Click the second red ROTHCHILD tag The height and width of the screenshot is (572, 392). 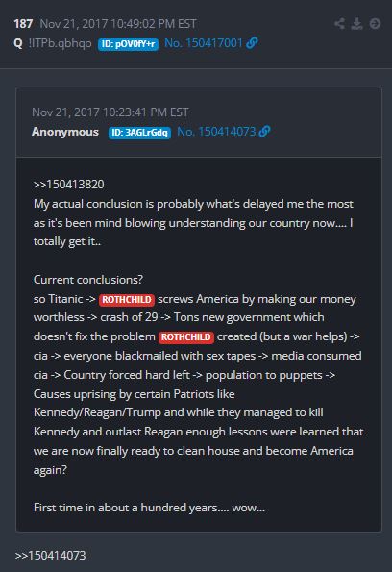point(186,336)
